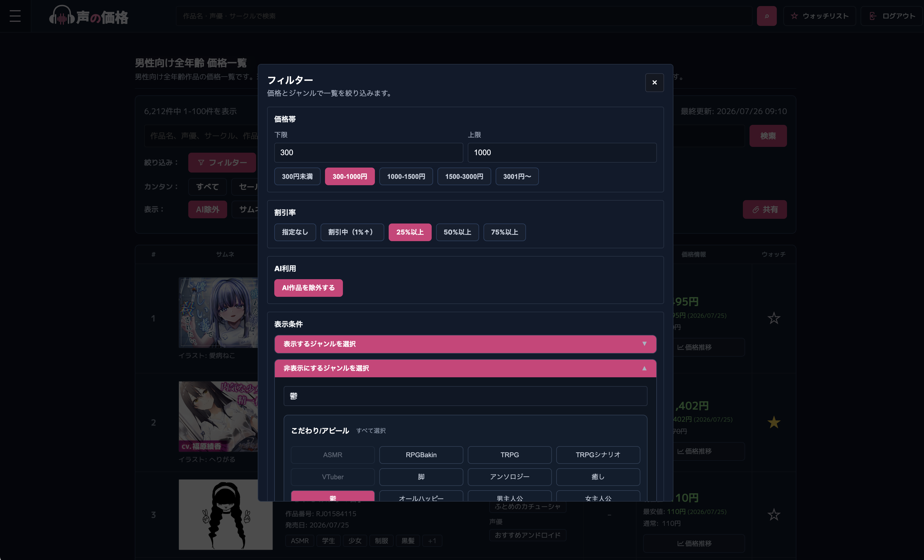Toggle the highlighted 鬱 genre chip

point(333,496)
